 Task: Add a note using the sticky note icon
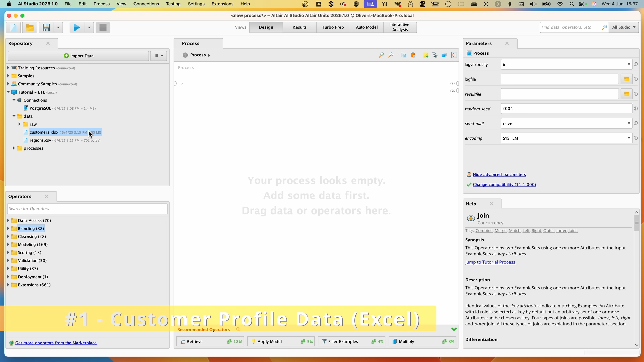(426, 55)
